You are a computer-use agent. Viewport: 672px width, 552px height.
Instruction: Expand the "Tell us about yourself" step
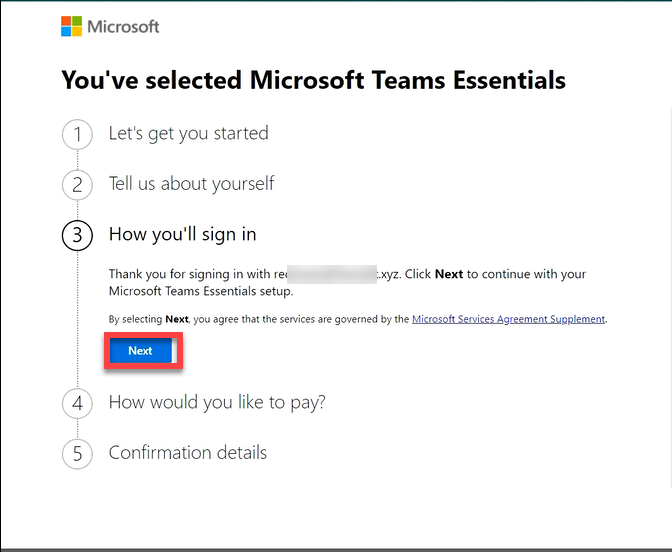pos(191,184)
